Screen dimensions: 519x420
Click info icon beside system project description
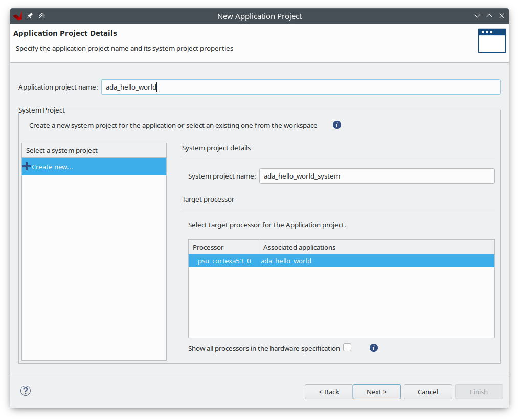[336, 125]
